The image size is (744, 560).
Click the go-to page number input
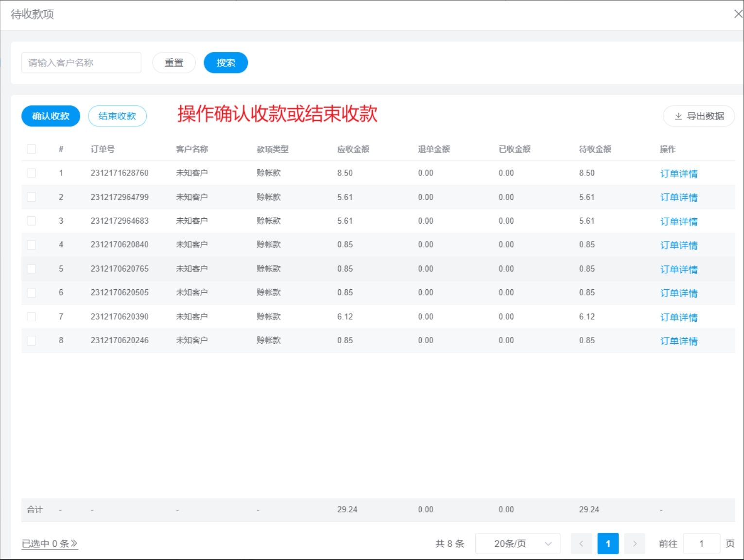701,543
